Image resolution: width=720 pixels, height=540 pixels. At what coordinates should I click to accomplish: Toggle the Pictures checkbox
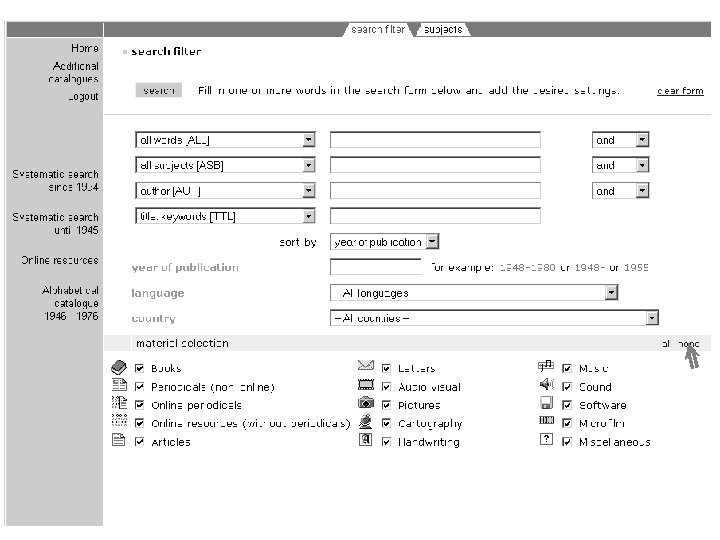pos(386,405)
